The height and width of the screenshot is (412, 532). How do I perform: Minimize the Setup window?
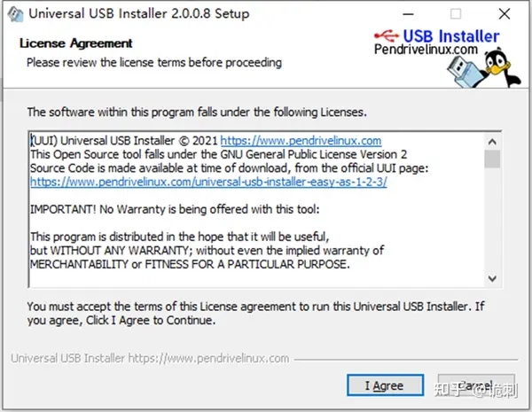(x=408, y=14)
